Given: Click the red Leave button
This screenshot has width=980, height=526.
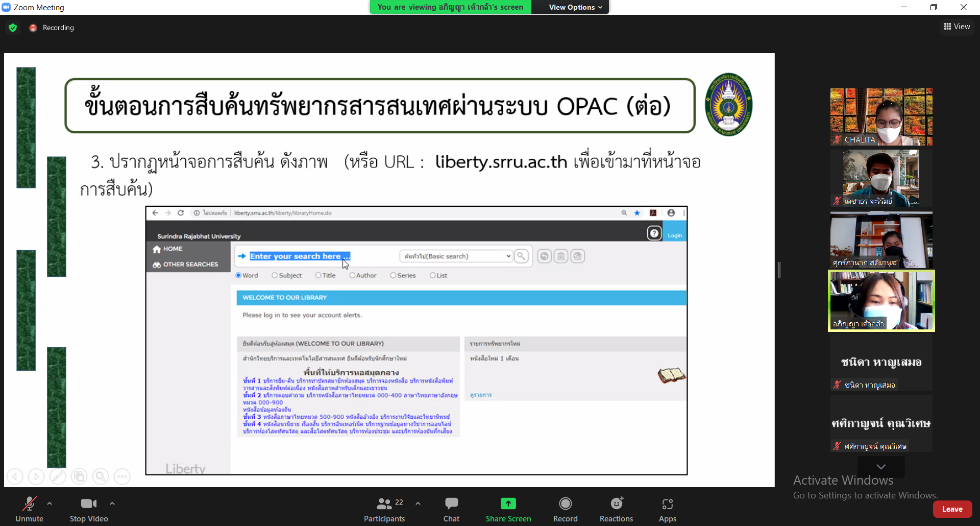Looking at the screenshot, I should point(952,509).
